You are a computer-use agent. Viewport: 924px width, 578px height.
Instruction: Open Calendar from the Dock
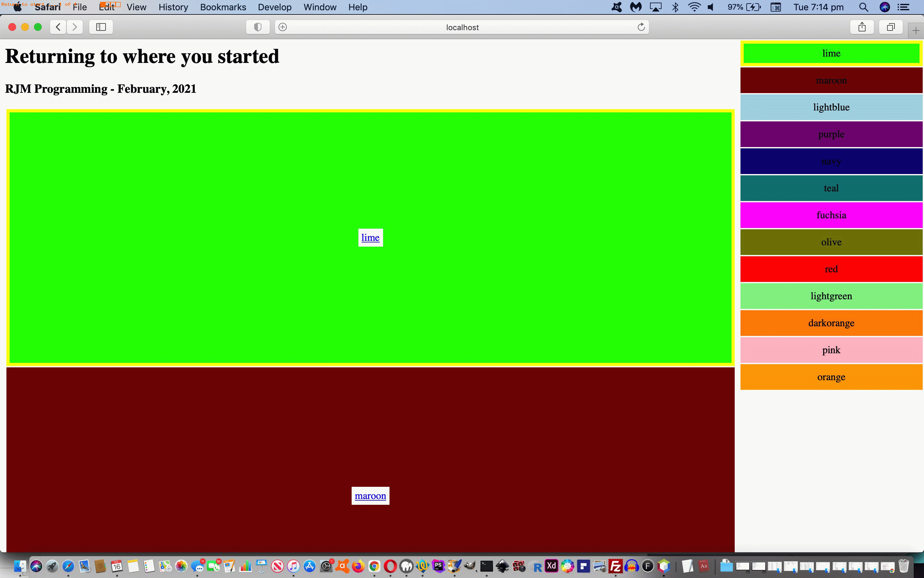[117, 566]
